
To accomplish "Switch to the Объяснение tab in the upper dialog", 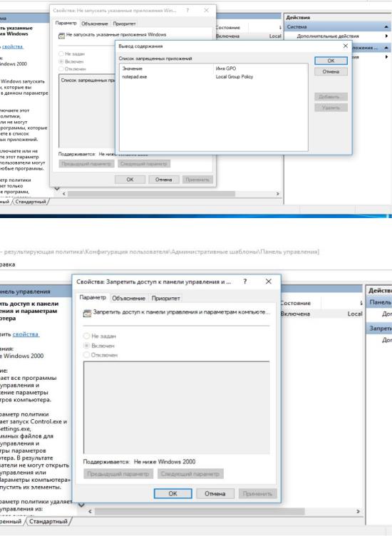I will [95, 24].
